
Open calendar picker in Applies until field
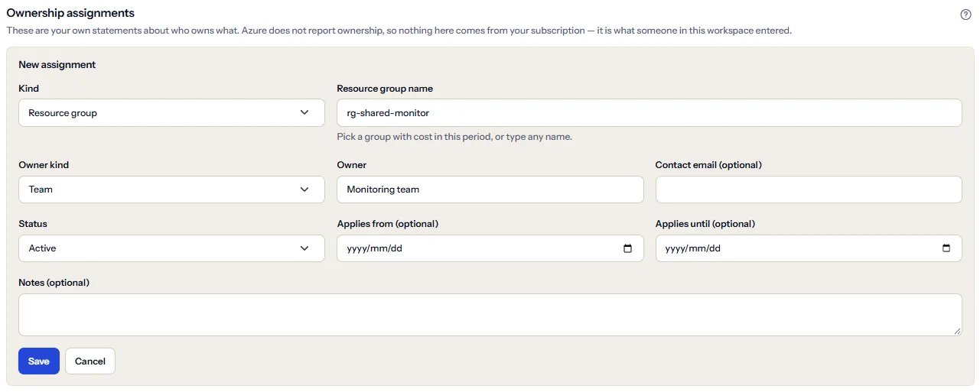[x=946, y=248]
